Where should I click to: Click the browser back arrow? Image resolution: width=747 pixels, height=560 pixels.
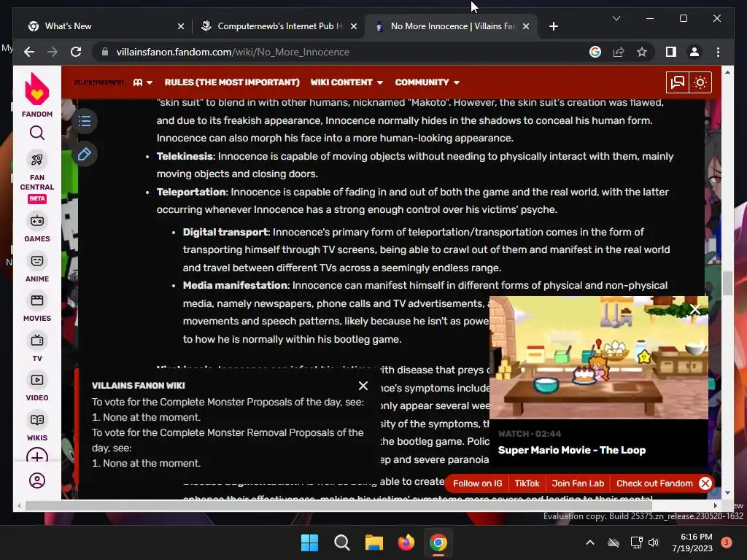[x=29, y=52]
